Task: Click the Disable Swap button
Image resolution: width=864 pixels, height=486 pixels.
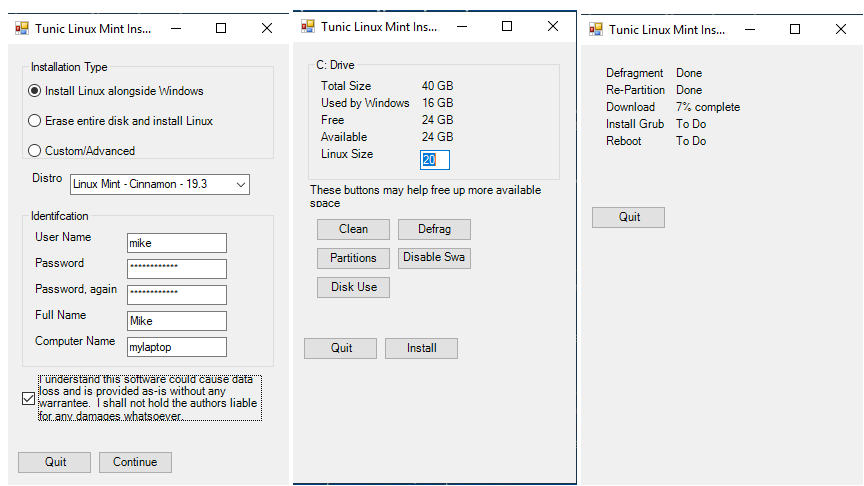Action: tap(434, 258)
